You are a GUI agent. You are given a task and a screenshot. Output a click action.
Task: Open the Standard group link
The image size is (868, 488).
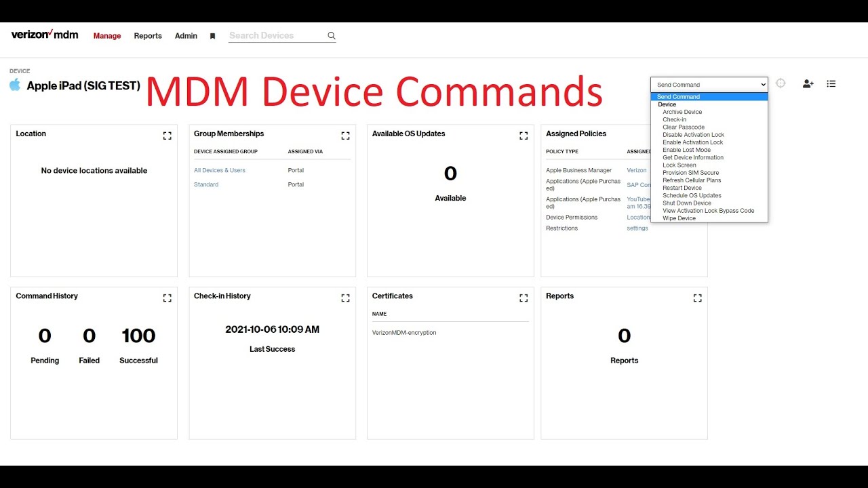click(206, 184)
